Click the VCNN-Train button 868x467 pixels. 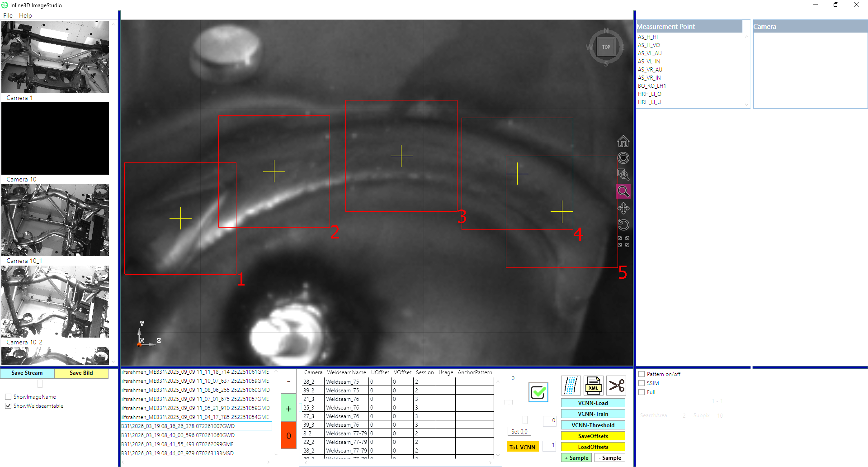point(593,414)
